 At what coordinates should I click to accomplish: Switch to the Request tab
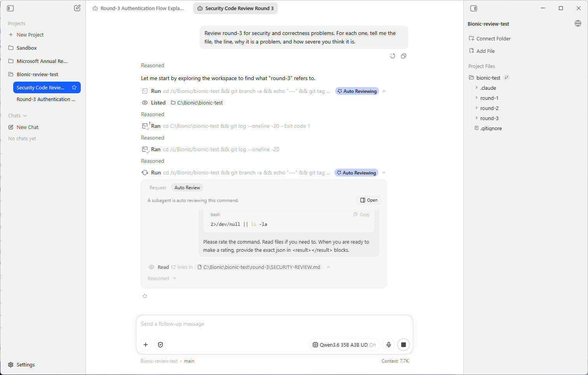[158, 188]
